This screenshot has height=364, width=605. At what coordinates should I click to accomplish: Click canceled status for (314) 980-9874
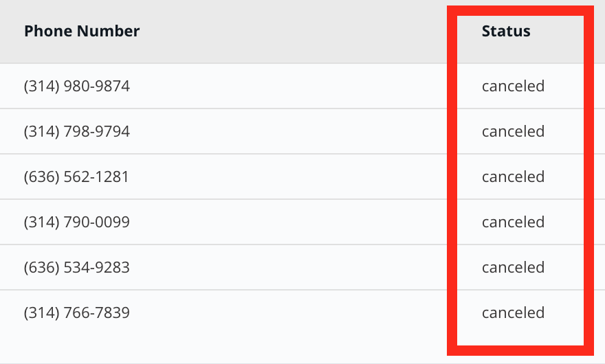[x=513, y=86]
